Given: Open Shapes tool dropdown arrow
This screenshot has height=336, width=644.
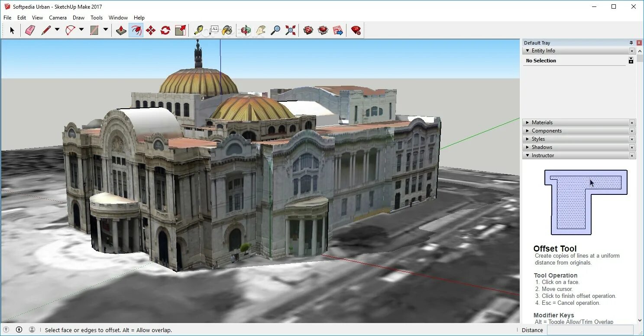Looking at the screenshot, I should (x=105, y=30).
